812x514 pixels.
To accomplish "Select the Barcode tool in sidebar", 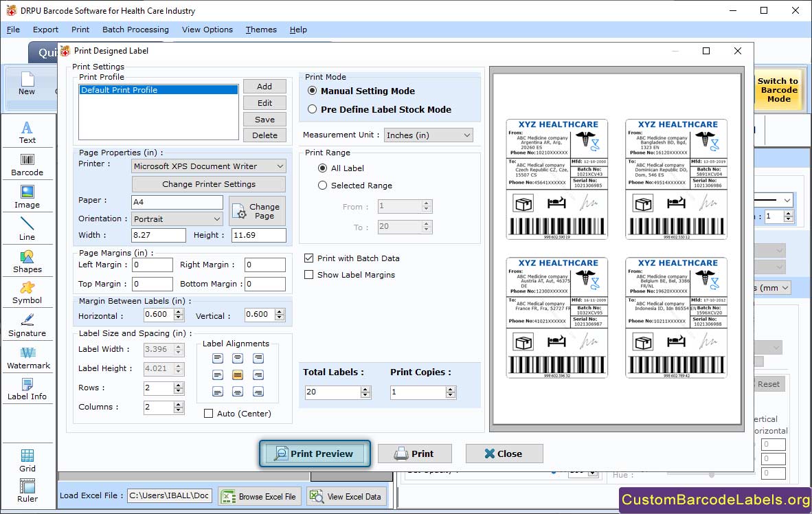I will (x=27, y=165).
